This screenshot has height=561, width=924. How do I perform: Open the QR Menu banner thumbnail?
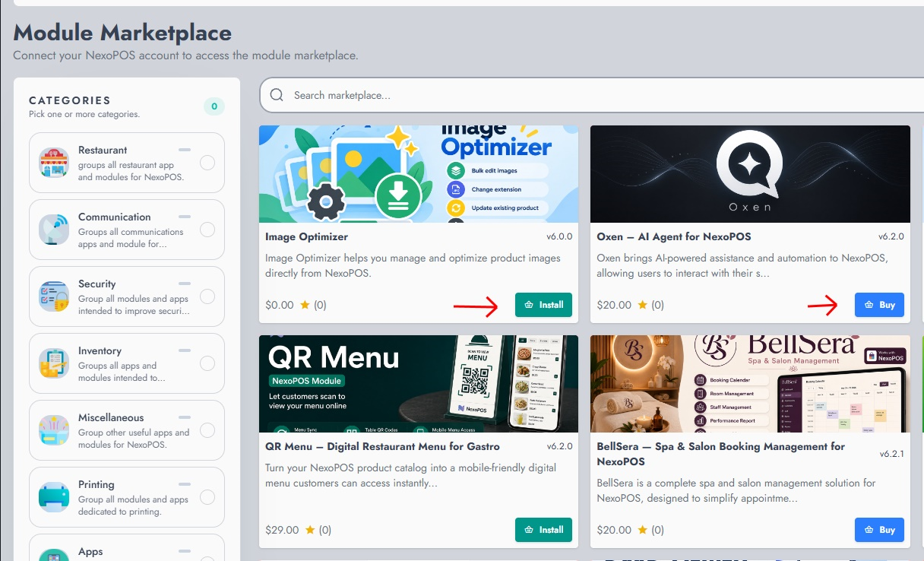pos(419,384)
